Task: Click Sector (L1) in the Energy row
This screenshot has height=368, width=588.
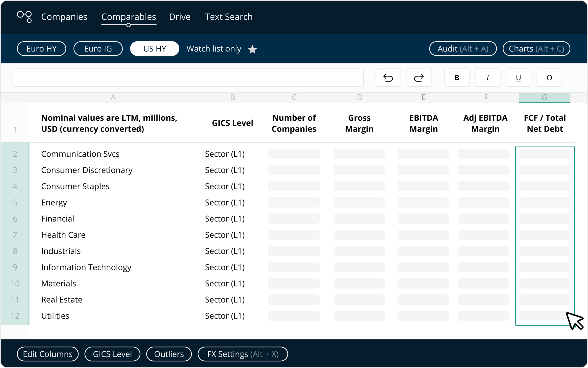Action: pos(225,202)
